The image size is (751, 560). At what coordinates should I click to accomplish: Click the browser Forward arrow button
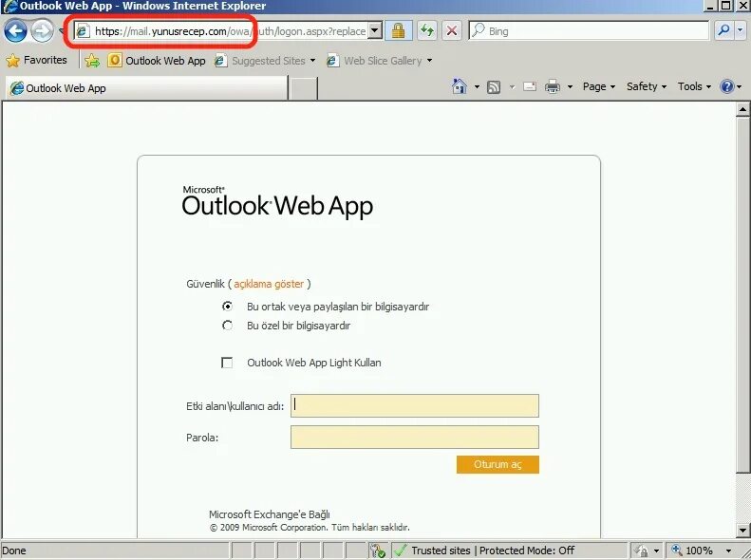42,31
